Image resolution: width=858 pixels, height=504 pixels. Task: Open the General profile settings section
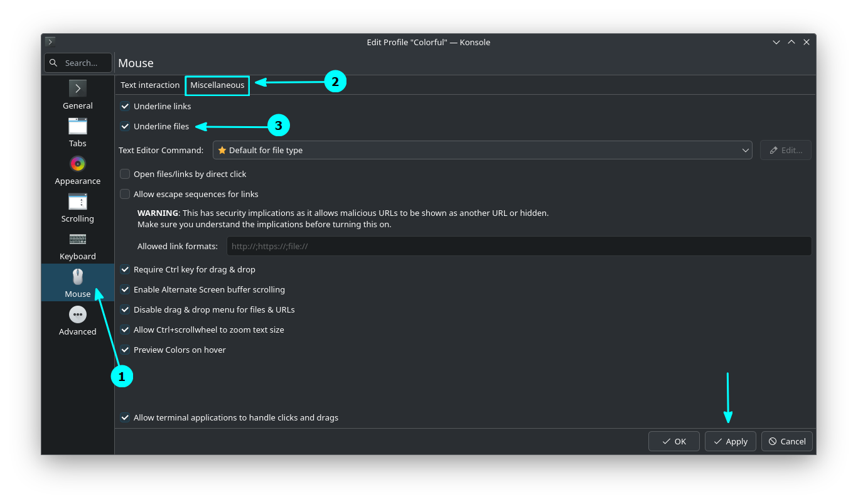77,95
